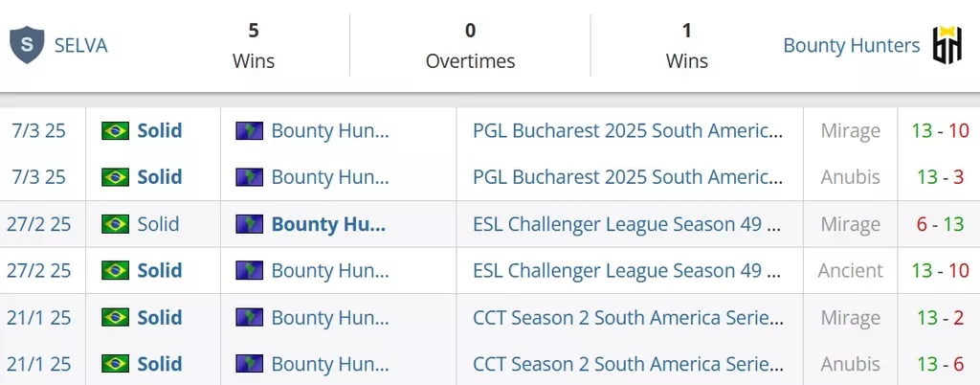Click South America flag in the 13 - 2 Mirage row
Image resolution: width=980 pixels, height=385 pixels.
click(x=249, y=318)
